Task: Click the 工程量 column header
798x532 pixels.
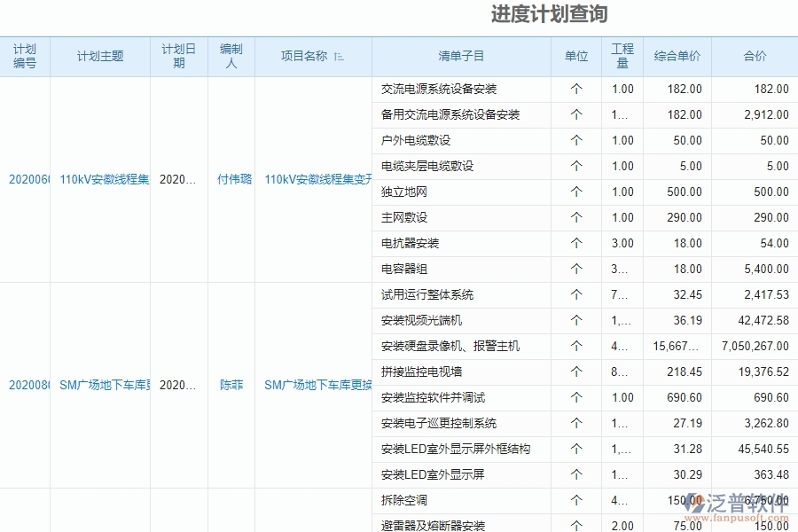Action: pos(622,55)
